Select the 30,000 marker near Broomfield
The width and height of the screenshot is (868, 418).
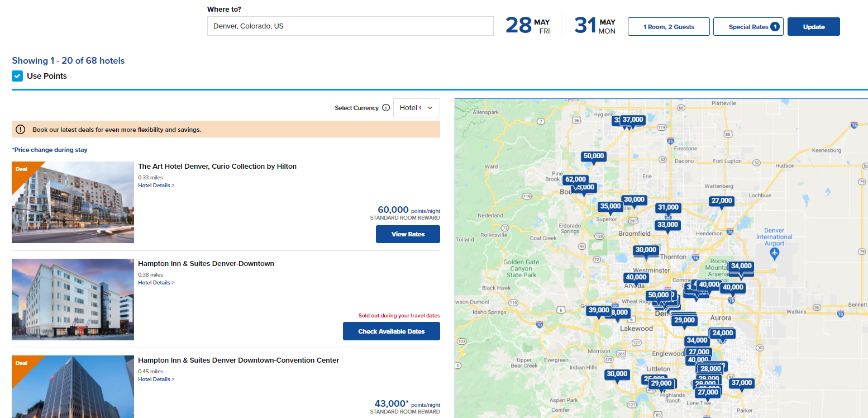634,199
